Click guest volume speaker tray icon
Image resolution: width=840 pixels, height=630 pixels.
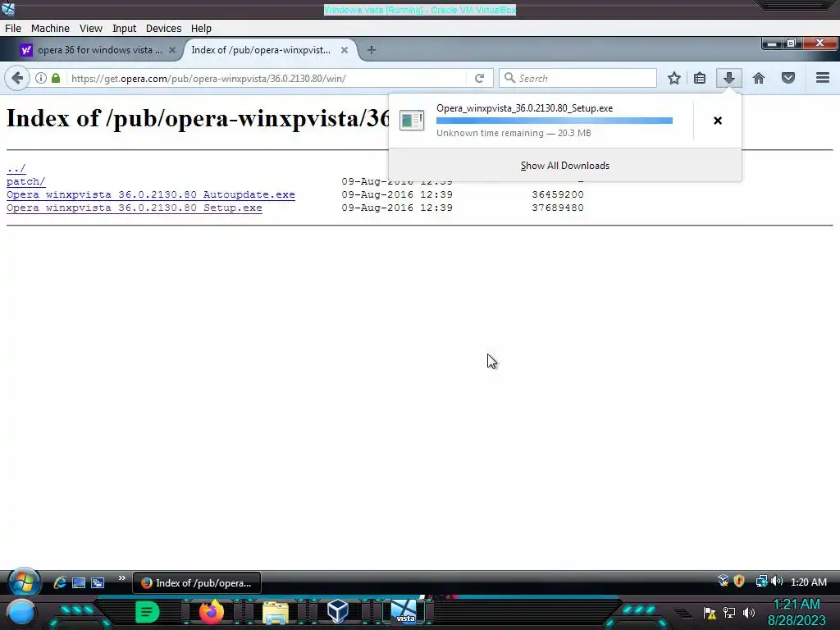pos(778,582)
